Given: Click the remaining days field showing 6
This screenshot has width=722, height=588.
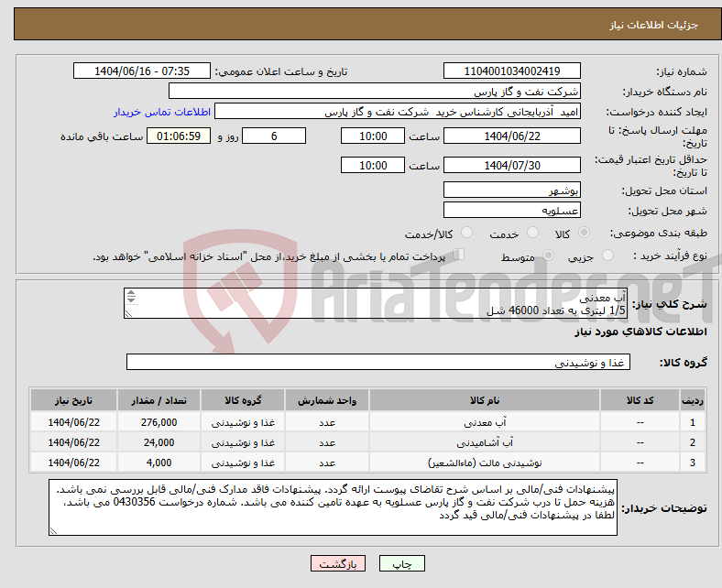Looking at the screenshot, I should click(x=274, y=136).
